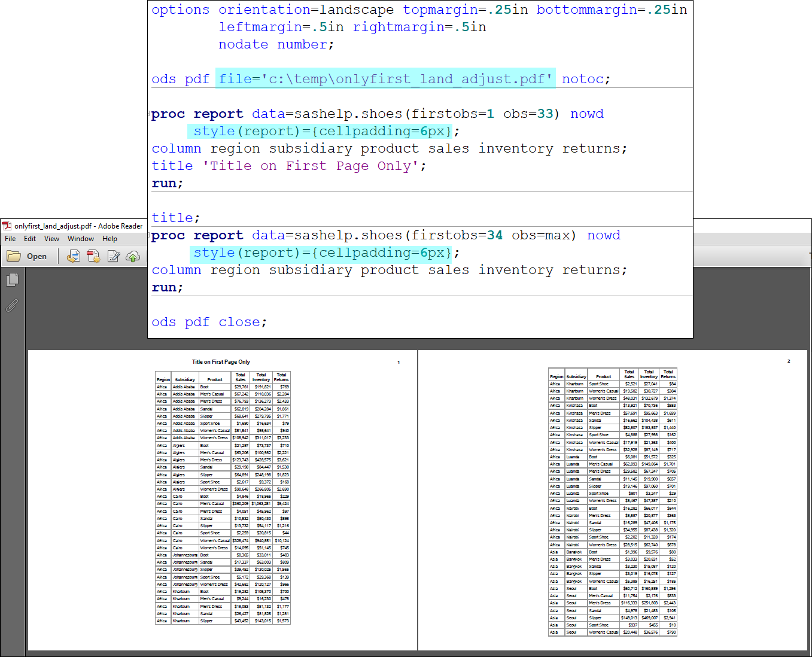
Task: Click the upload to Acrobat cloud icon
Action: (133, 255)
